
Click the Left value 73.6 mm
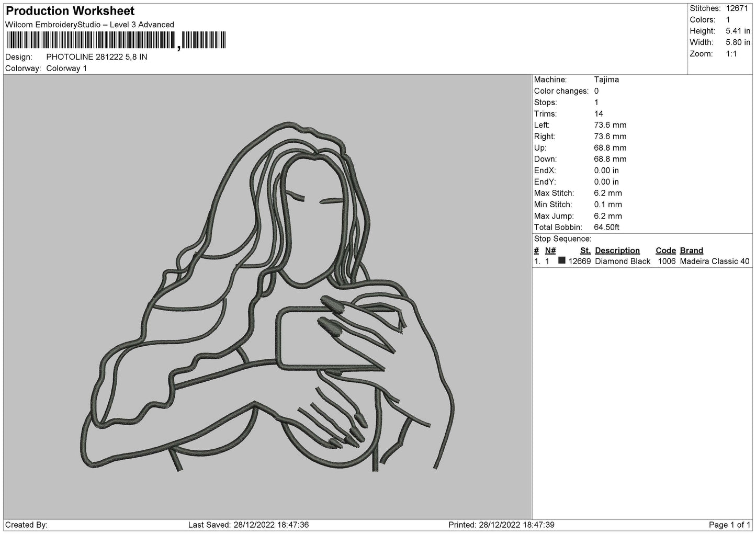tap(610, 125)
